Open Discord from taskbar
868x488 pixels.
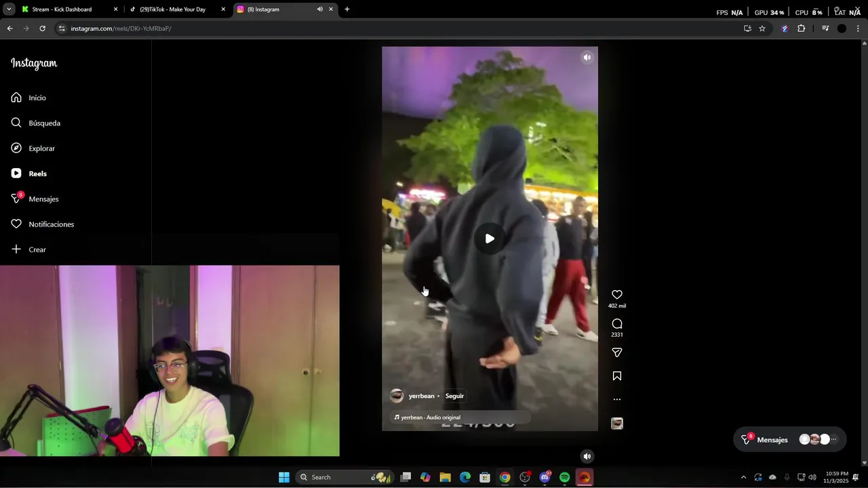click(x=545, y=477)
